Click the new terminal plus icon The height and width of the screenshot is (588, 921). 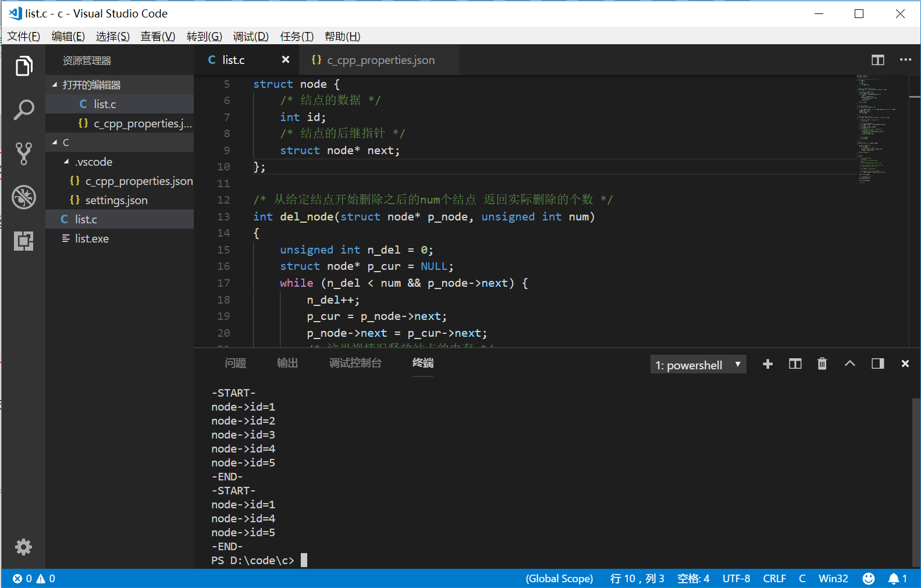(x=767, y=364)
